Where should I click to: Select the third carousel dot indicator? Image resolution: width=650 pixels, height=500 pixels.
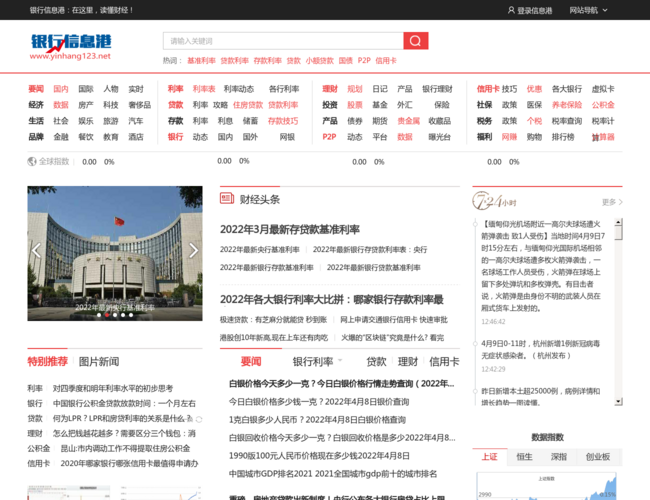tap(115, 315)
